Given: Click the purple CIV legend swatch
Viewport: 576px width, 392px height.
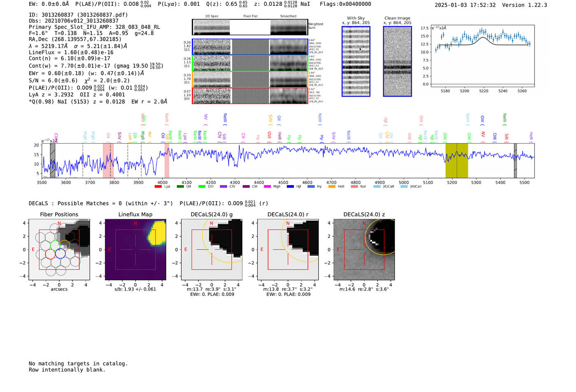Looking at the screenshot, I should pos(223,187).
